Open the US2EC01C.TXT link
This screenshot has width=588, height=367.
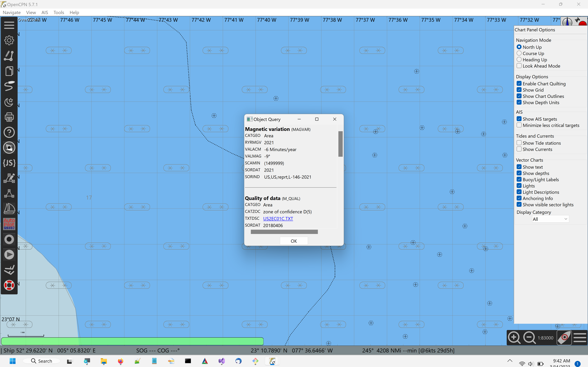tap(278, 219)
